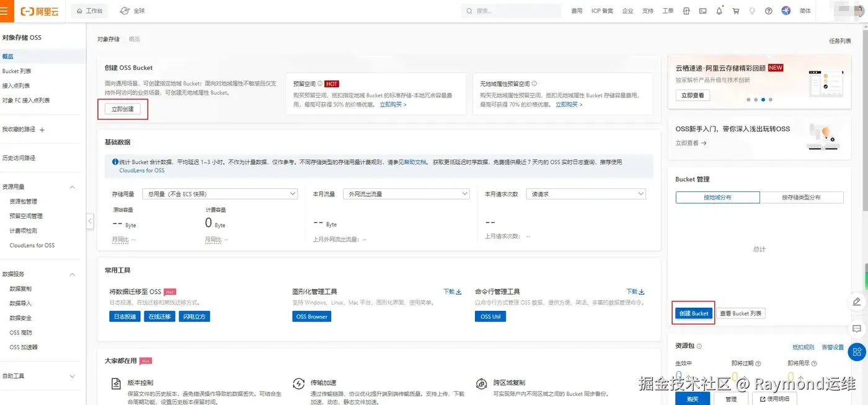
Task: Open the 企业 top menu
Action: 627,11
